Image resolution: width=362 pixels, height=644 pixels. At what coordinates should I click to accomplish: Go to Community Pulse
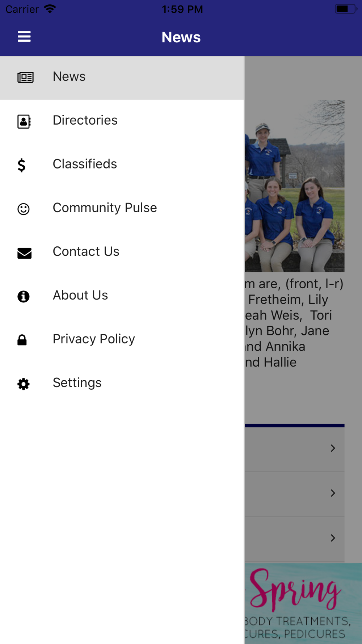coord(122,209)
